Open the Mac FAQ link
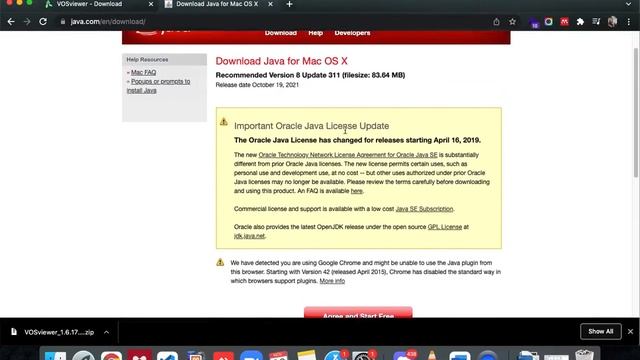 click(x=143, y=72)
